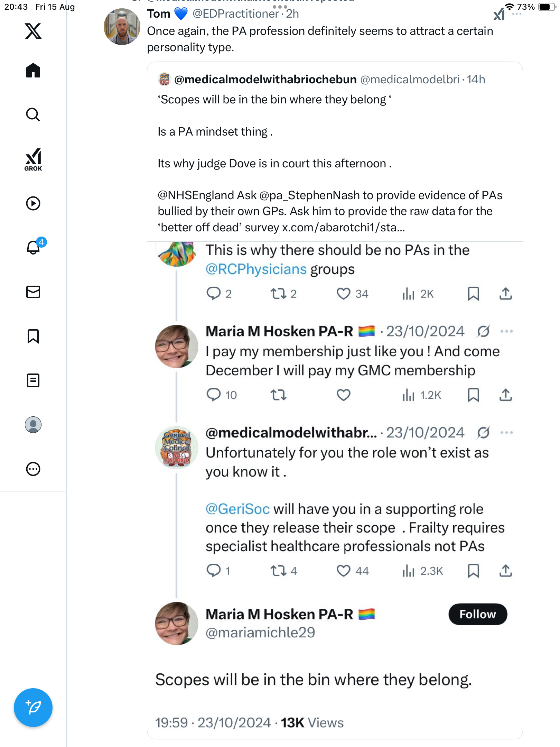
Task: Expand the more menu in sidebar
Action: click(x=33, y=469)
